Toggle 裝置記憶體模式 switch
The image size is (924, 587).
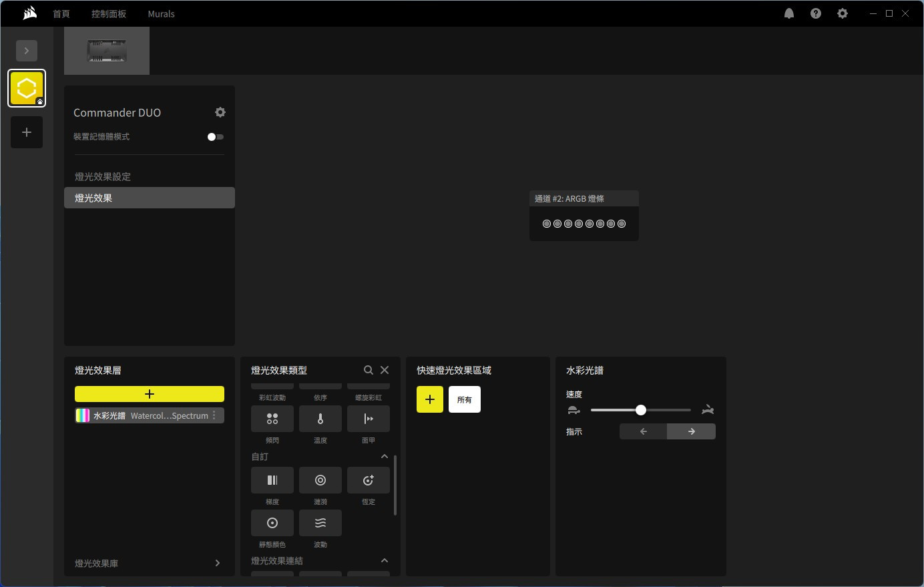coord(215,137)
